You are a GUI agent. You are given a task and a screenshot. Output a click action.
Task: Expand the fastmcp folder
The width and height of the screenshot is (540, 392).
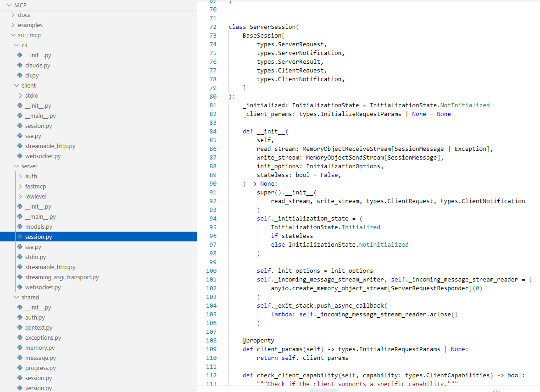(21, 187)
